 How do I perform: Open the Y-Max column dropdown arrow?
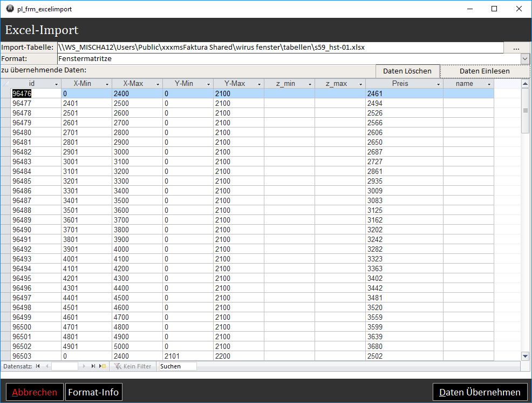pos(259,84)
